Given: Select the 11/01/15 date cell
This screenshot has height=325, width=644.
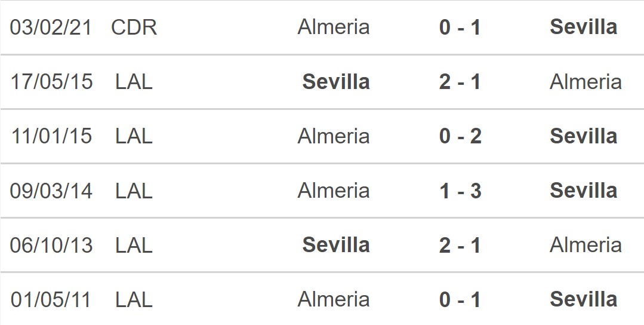Looking at the screenshot, I should pyautogui.click(x=51, y=136).
